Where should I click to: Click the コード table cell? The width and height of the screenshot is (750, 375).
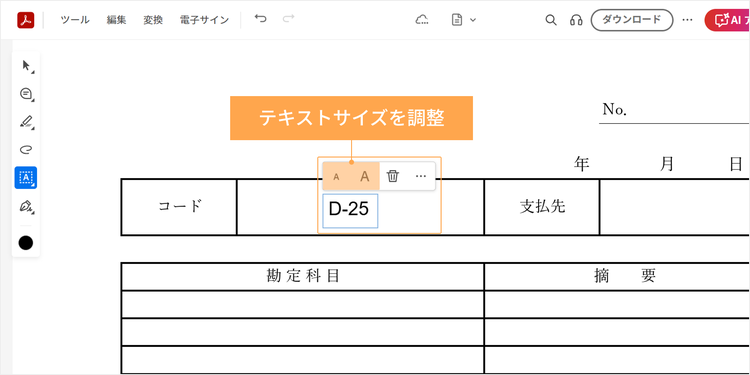tap(179, 207)
